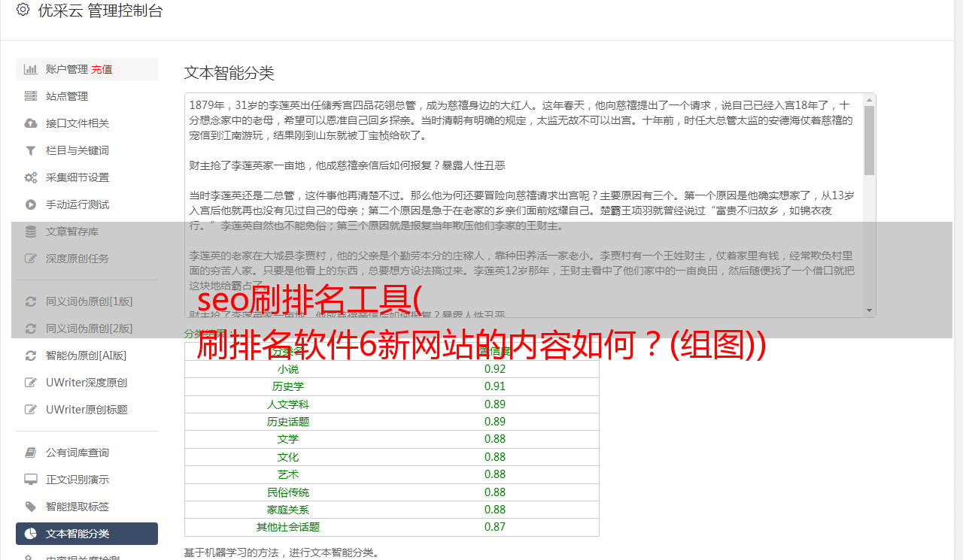The width and height of the screenshot is (963, 560).
Task: Click the gear icon beside 优采云 管理控制台
Action: [x=23, y=10]
